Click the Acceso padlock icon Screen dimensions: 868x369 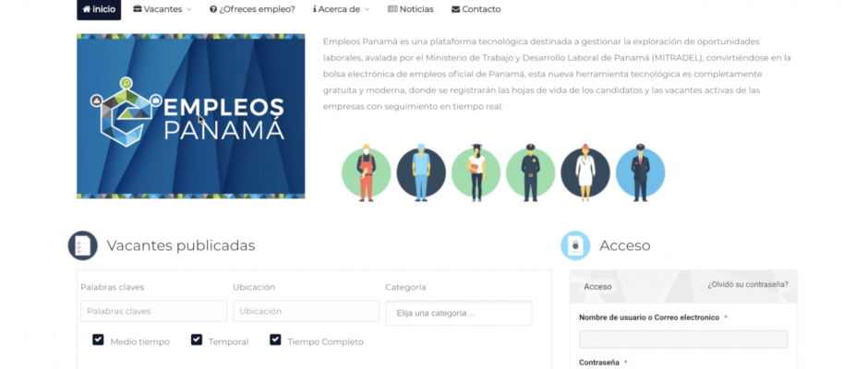click(x=575, y=245)
